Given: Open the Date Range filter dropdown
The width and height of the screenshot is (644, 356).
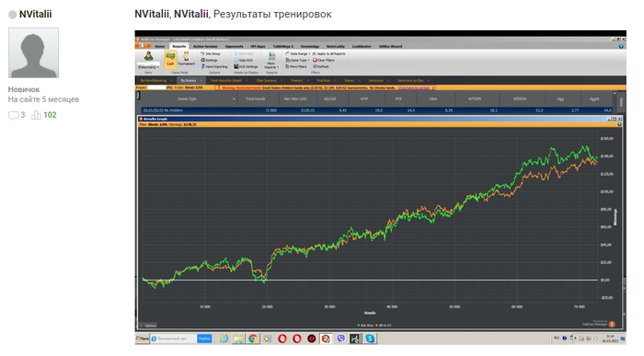Looking at the screenshot, I should (x=298, y=53).
